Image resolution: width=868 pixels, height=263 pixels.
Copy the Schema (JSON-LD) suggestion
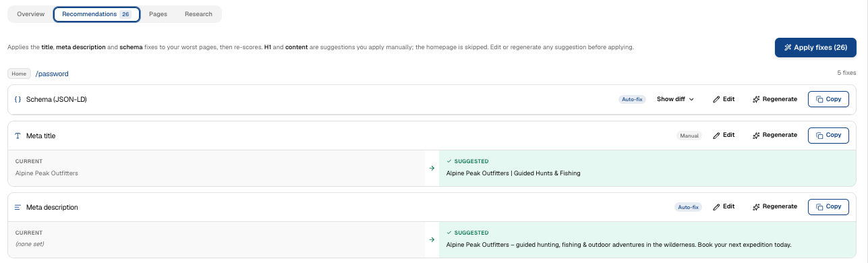[x=828, y=99]
